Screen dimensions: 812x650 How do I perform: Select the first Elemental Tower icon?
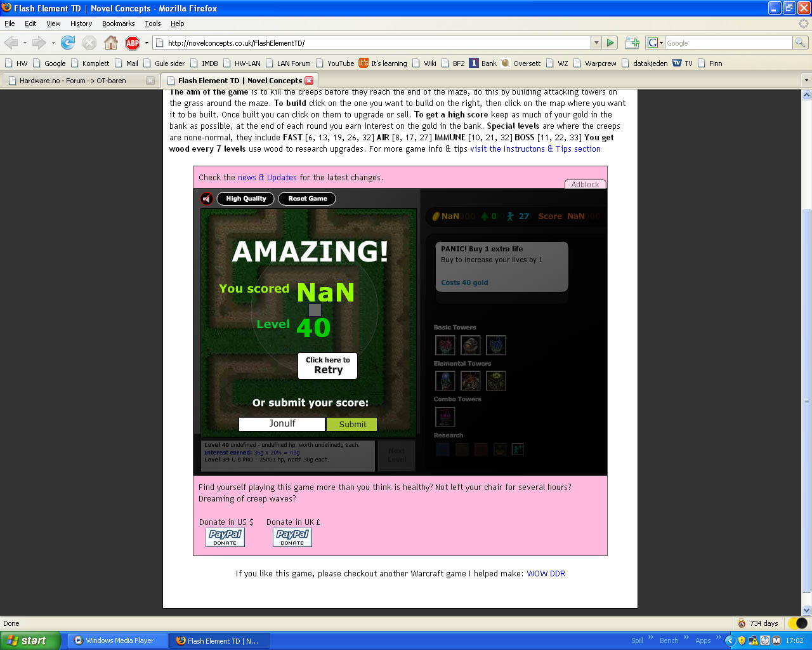[445, 381]
